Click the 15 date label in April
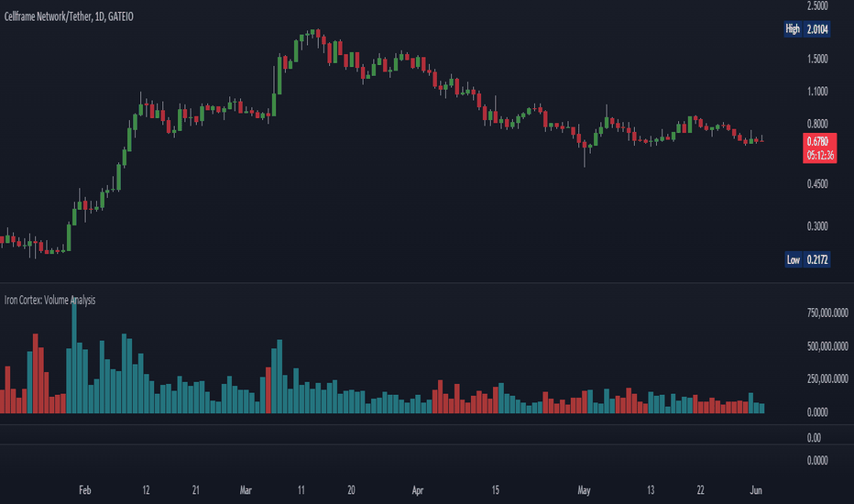 click(x=495, y=490)
